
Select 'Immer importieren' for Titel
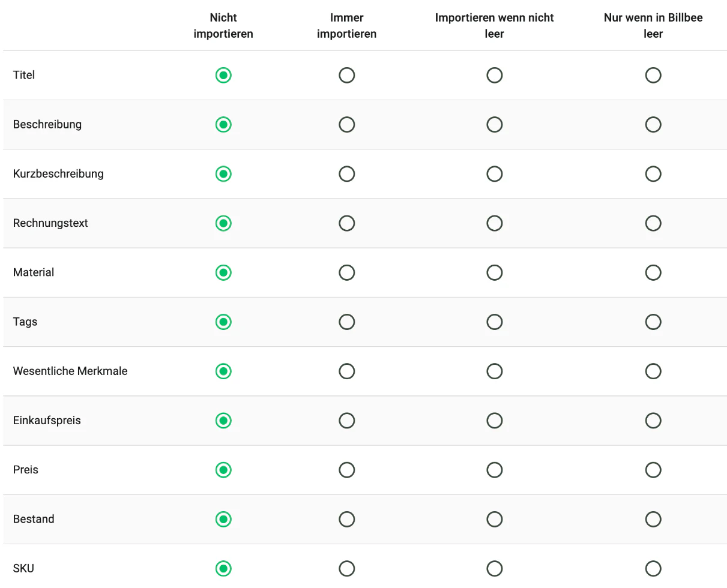pos(347,75)
